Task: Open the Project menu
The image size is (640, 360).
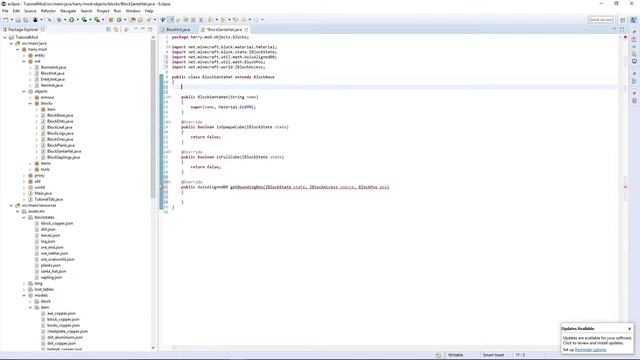Action: click(x=103, y=11)
